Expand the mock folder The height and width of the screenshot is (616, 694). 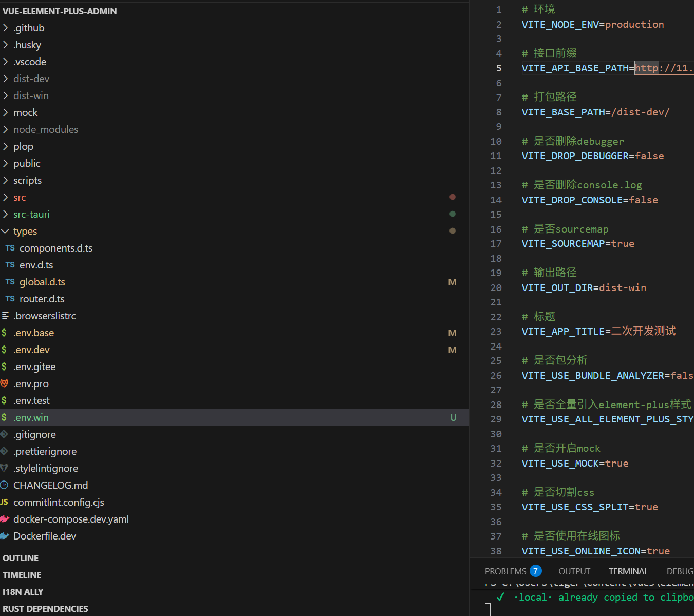click(6, 112)
